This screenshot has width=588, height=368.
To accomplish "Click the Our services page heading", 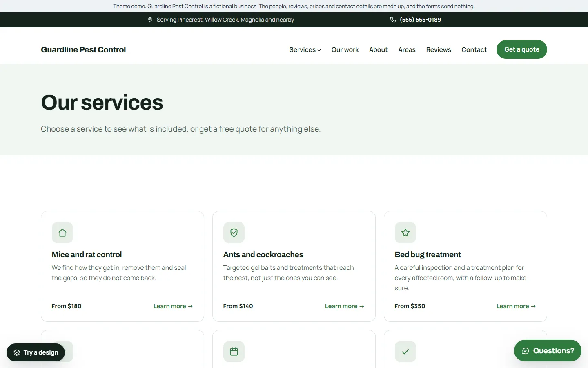I will coord(102,102).
